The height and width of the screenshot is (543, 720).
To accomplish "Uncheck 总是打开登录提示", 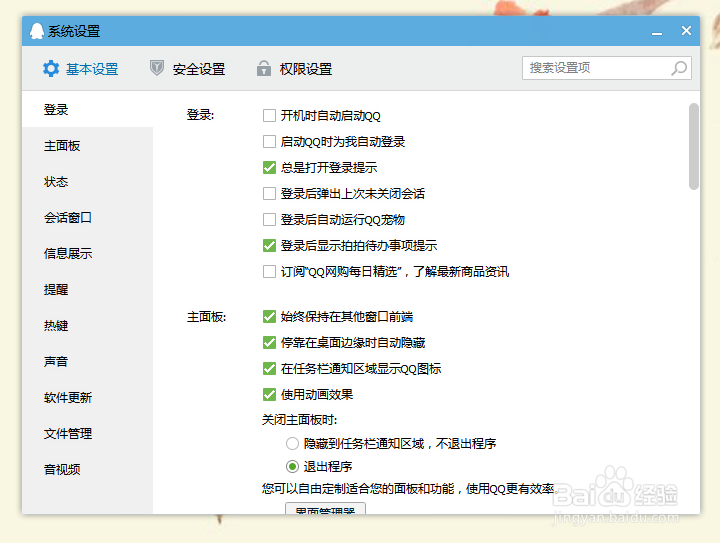I will 270,168.
